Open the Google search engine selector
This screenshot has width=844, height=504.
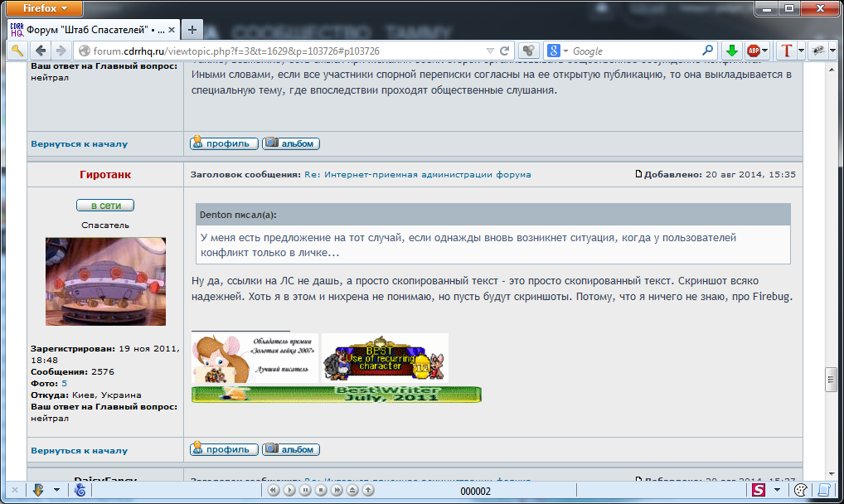click(x=557, y=51)
